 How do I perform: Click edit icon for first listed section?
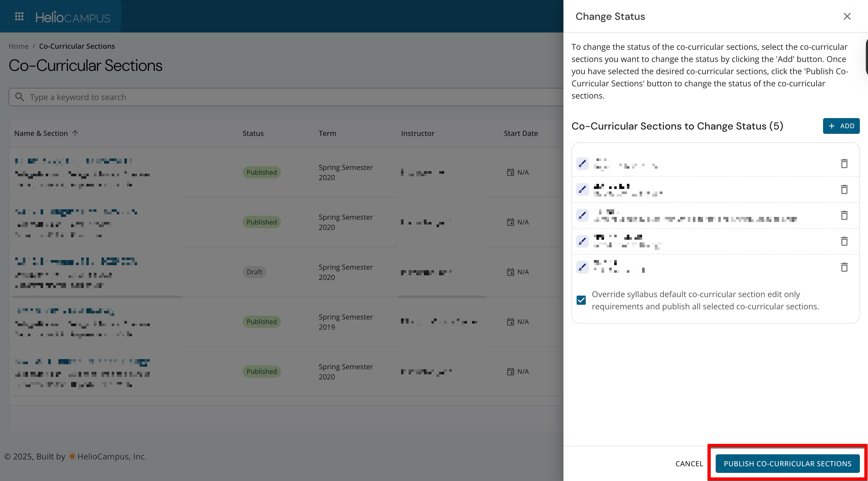(x=582, y=164)
